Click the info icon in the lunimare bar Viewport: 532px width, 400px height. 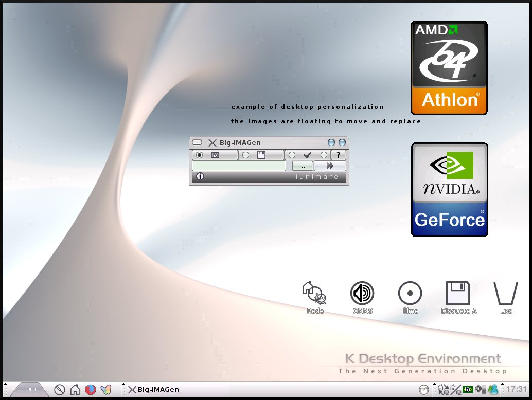[x=200, y=176]
